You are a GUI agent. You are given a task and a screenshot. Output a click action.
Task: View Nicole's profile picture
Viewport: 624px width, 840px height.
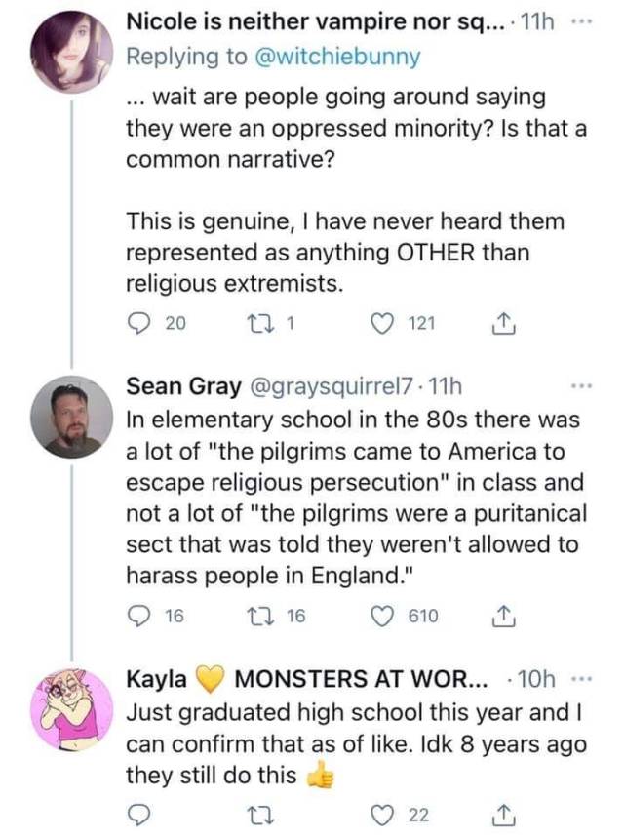71,51
